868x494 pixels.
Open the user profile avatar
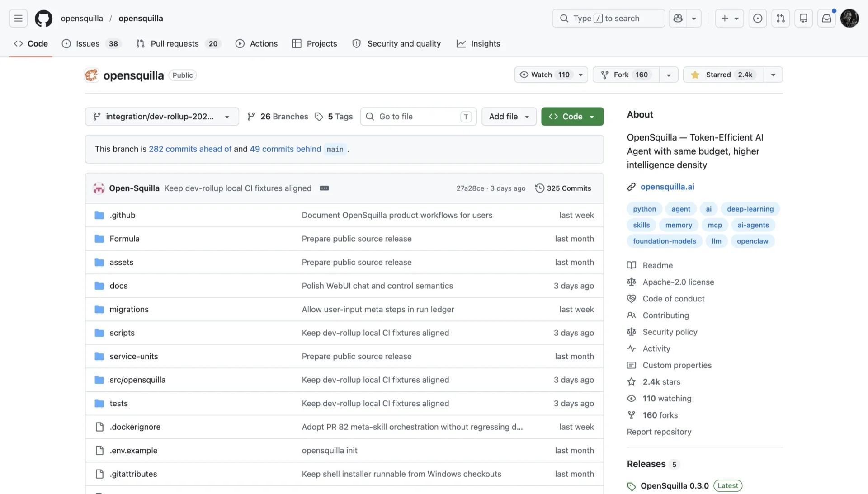point(849,19)
